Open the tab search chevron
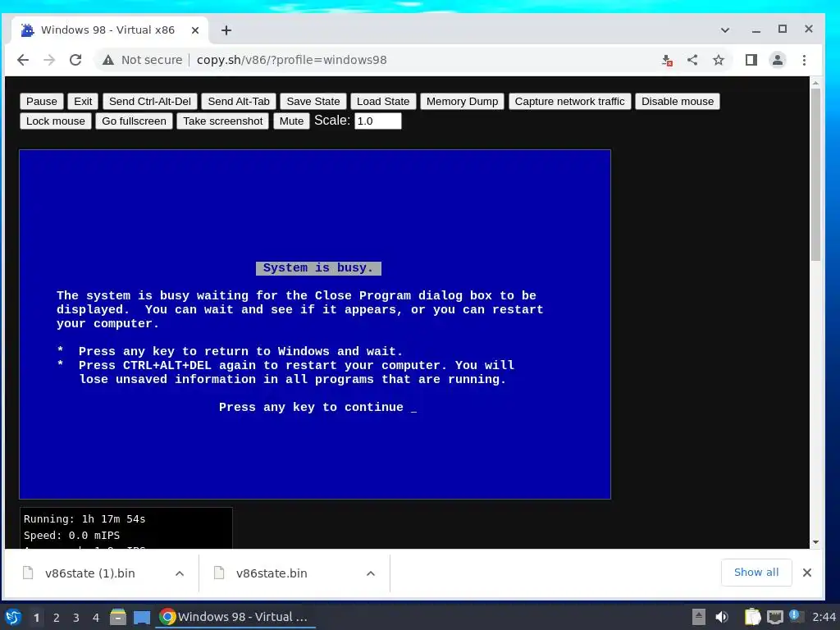Image resolution: width=840 pixels, height=630 pixels. point(725,30)
